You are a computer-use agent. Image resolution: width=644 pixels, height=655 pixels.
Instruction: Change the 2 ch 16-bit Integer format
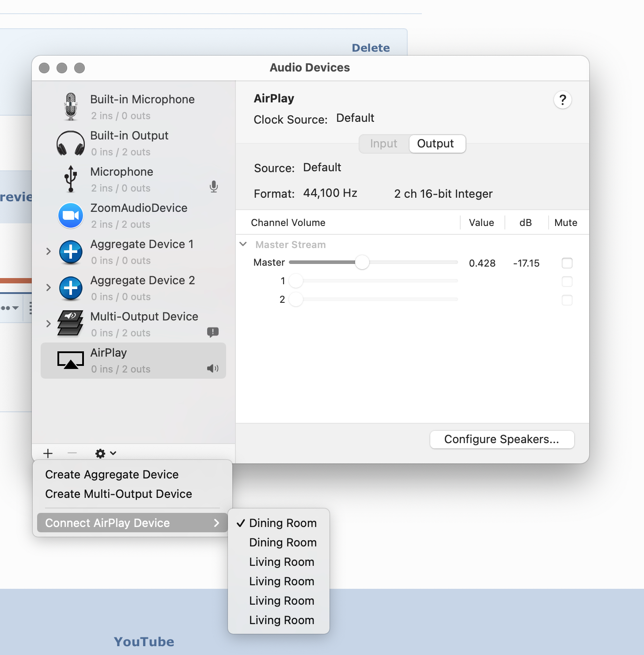pos(443,194)
